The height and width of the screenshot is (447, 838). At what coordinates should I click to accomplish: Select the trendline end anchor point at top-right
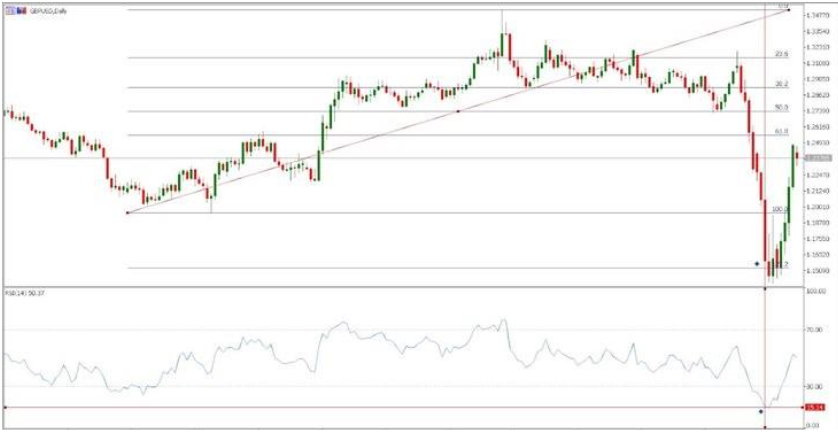tap(791, 11)
